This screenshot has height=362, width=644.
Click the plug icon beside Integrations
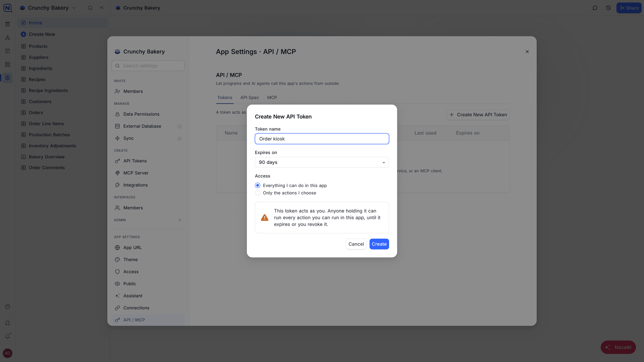pyautogui.click(x=117, y=185)
